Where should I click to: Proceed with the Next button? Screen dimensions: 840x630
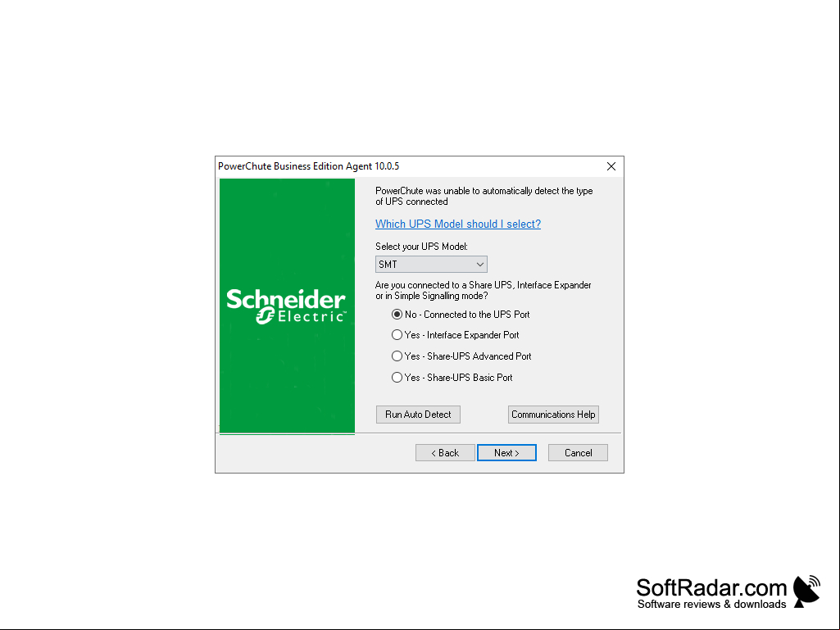(506, 453)
